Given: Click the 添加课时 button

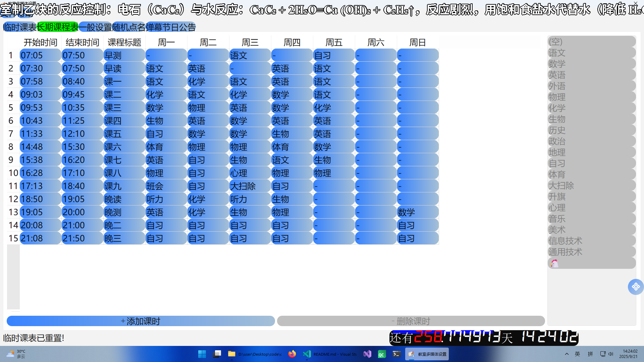Looking at the screenshot, I should (141, 321).
